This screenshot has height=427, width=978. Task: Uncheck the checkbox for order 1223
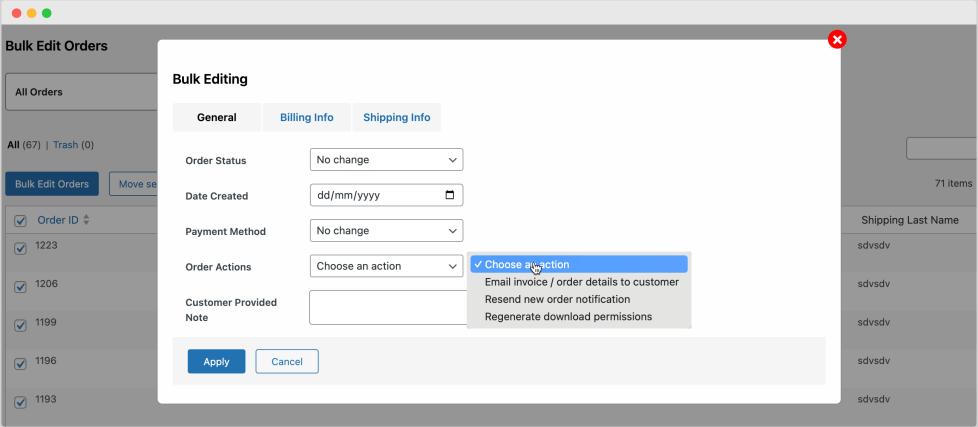(x=20, y=248)
